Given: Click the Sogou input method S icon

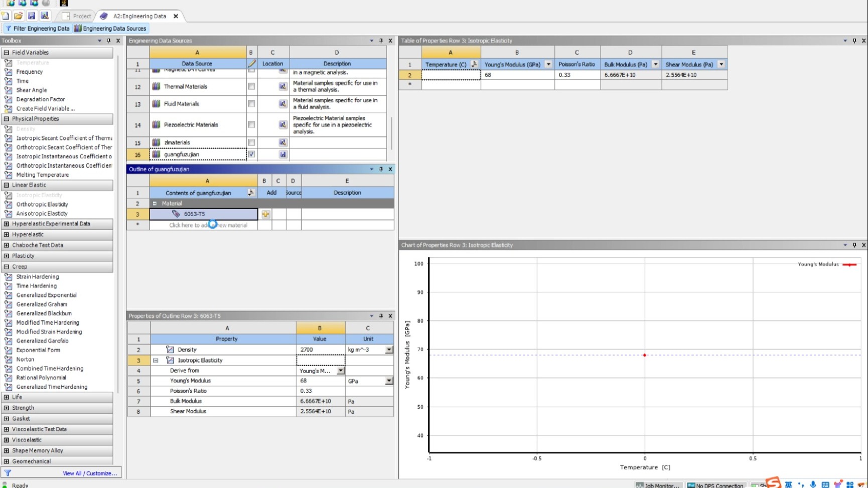Looking at the screenshot, I should [x=773, y=482].
